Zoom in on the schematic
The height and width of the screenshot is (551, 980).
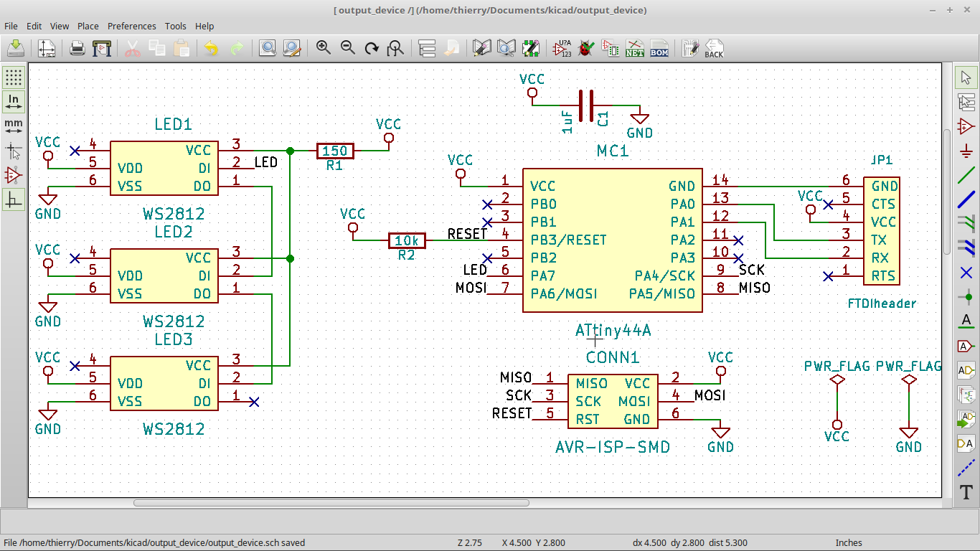click(324, 48)
